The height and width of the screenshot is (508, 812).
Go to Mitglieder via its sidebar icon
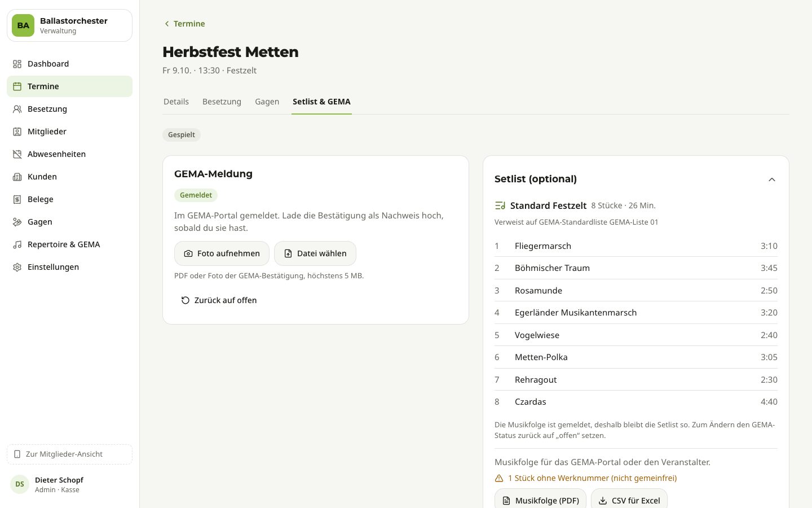(17, 132)
